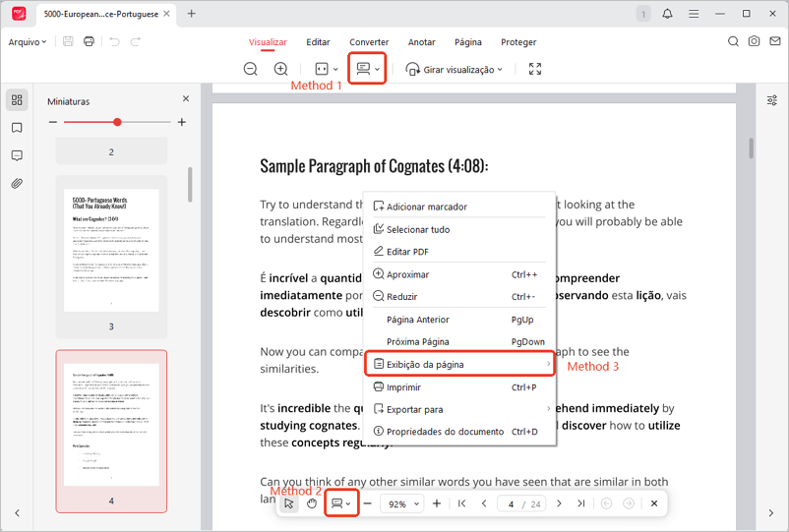Expand Exibição da página submenu

459,364
